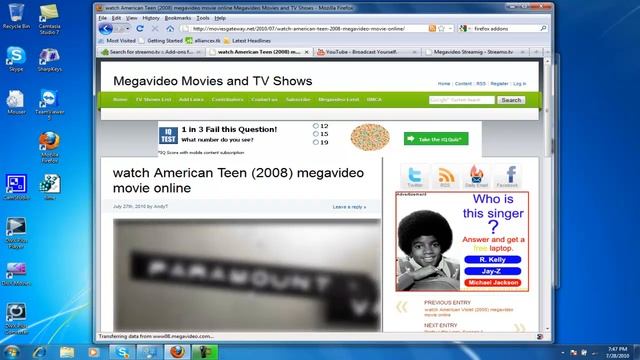
Task: Click the DMCA link in the green nav bar
Action: point(374,100)
